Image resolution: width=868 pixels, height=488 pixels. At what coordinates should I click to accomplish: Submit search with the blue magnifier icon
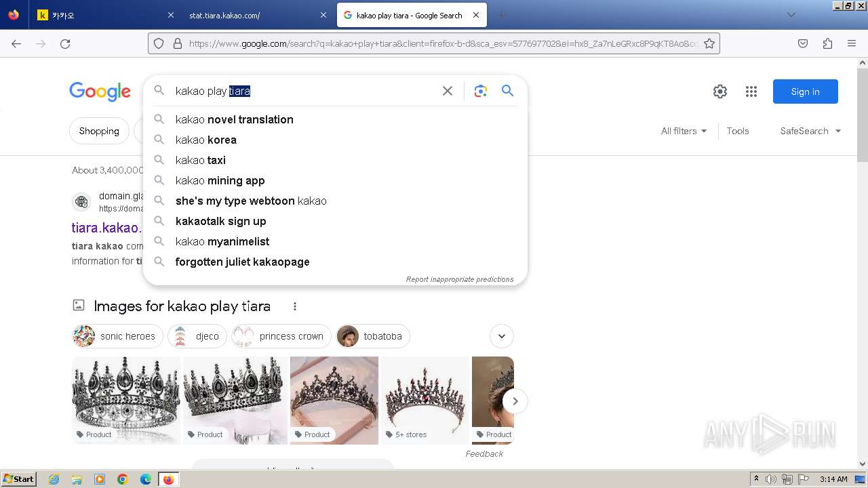pos(507,91)
